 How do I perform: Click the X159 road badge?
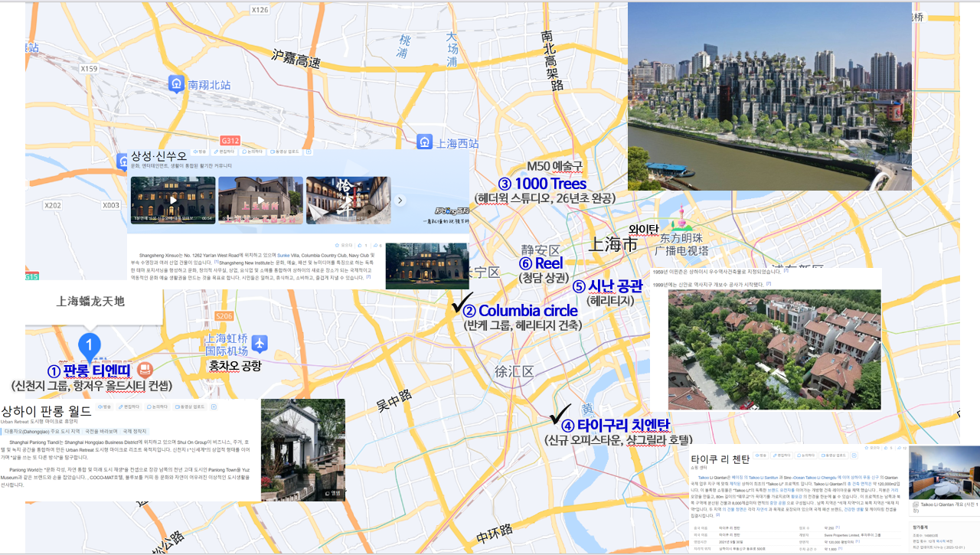(90, 69)
